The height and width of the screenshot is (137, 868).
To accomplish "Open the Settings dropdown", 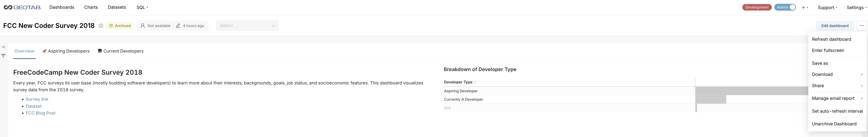I will point(856,7).
